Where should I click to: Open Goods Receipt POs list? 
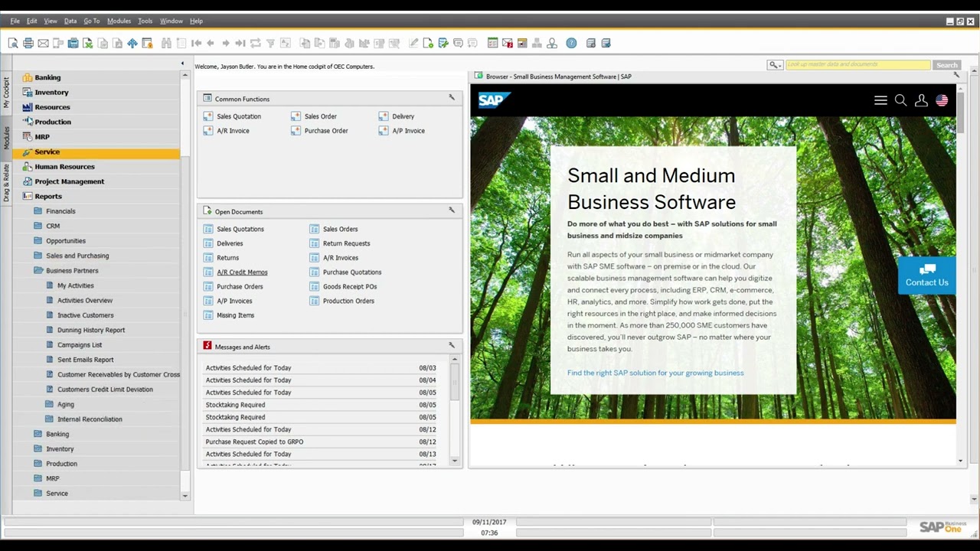350,286
